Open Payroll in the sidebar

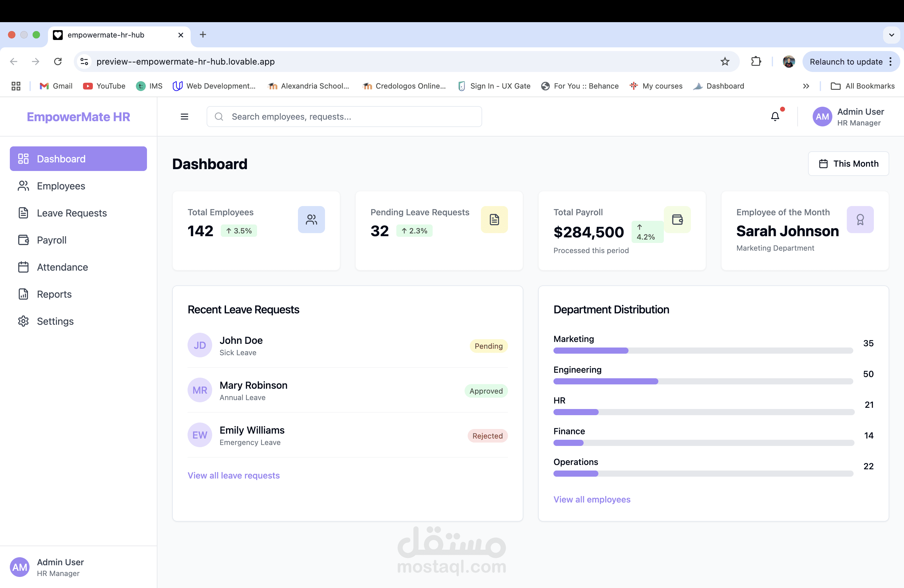(x=78, y=240)
